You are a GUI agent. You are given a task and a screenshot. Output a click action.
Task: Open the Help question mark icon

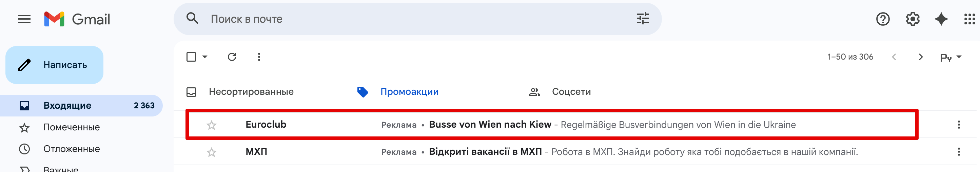click(883, 19)
